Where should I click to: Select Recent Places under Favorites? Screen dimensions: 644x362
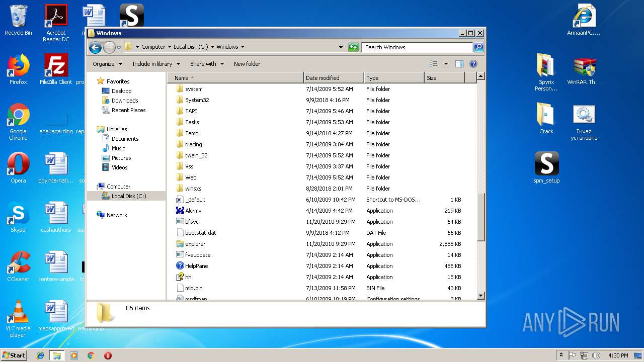pyautogui.click(x=128, y=110)
